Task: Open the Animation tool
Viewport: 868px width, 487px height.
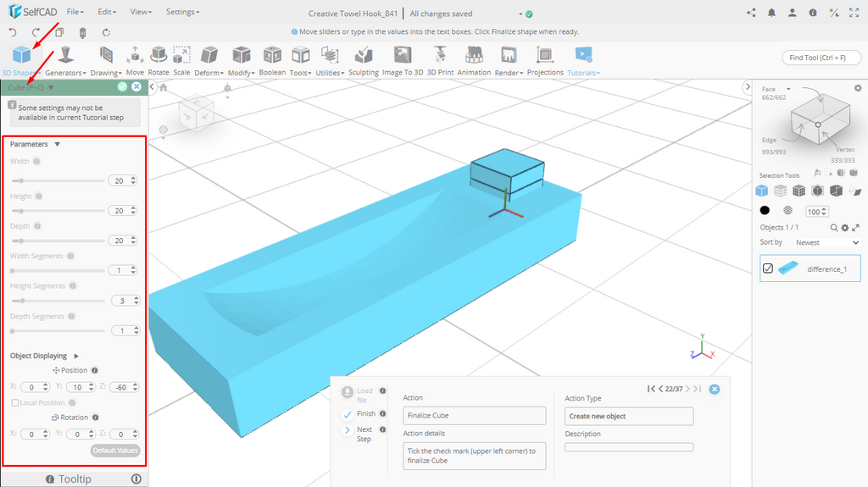Action: point(474,61)
